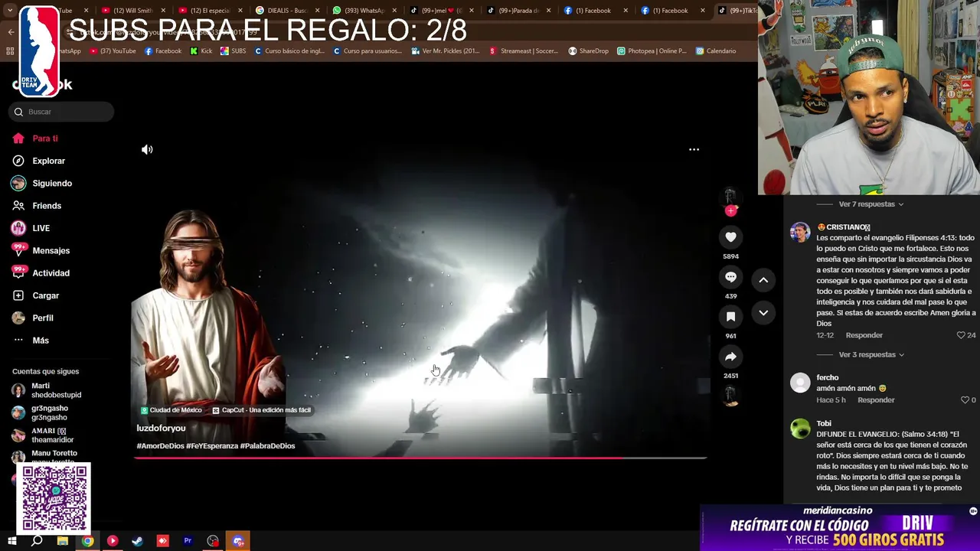Reply to the CRISTIANO comment
This screenshot has width=980, height=551.
tap(864, 335)
